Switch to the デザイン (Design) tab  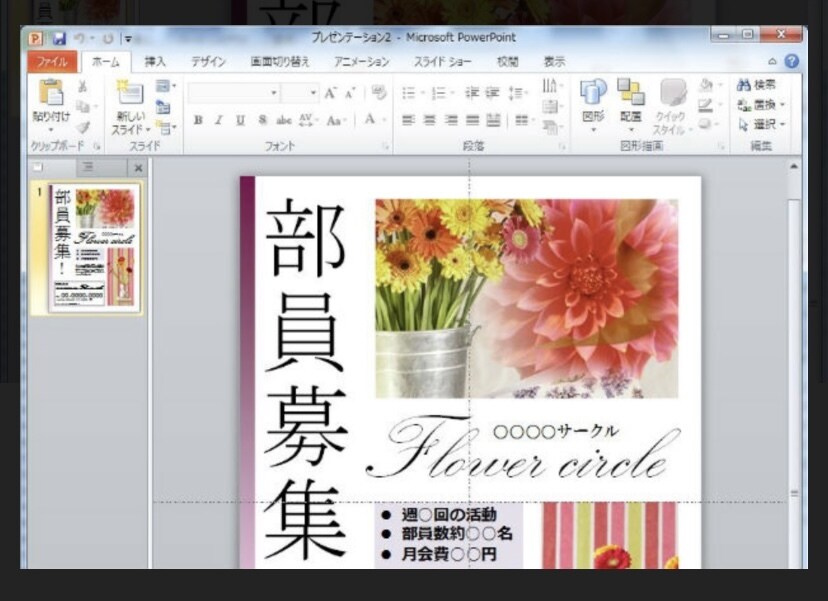coord(208,62)
